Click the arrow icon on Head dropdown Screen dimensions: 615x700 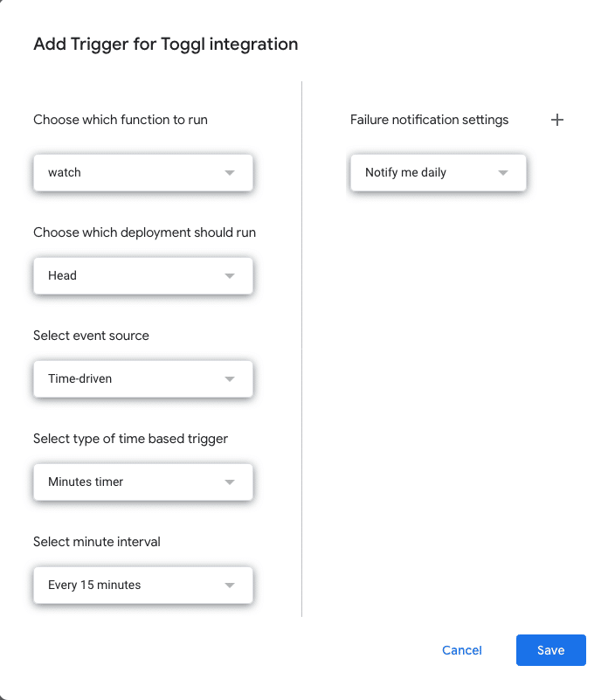[230, 276]
